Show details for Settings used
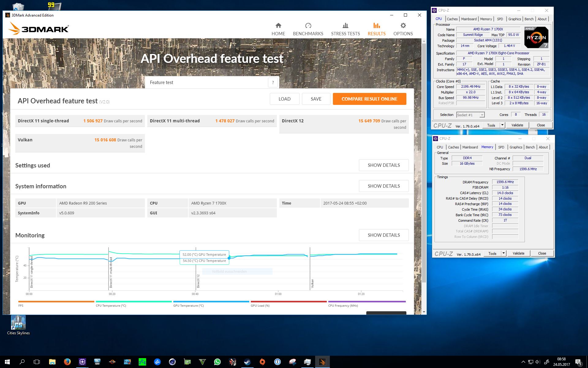 click(x=383, y=165)
